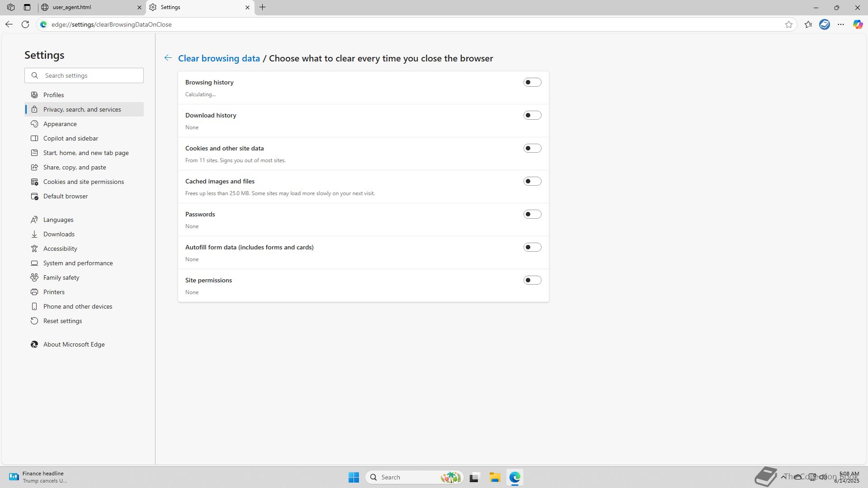Open a new tab with the plus icon
The image size is (868, 488).
[x=263, y=7]
